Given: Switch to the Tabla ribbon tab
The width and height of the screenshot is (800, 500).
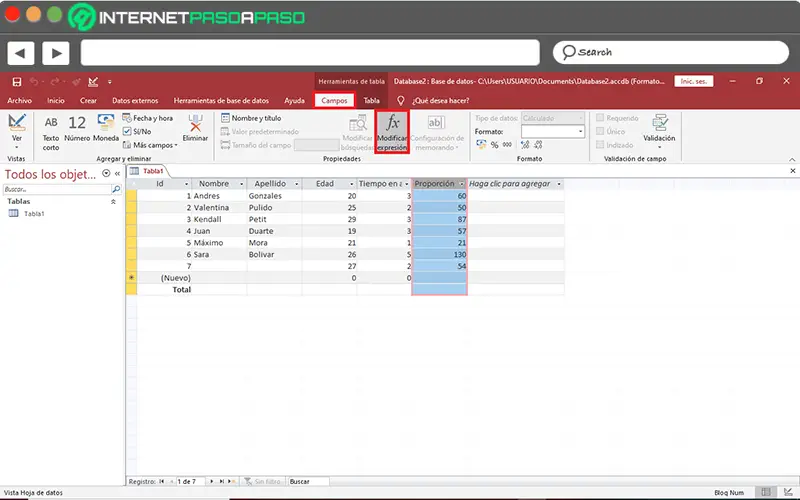Looking at the screenshot, I should [371, 100].
